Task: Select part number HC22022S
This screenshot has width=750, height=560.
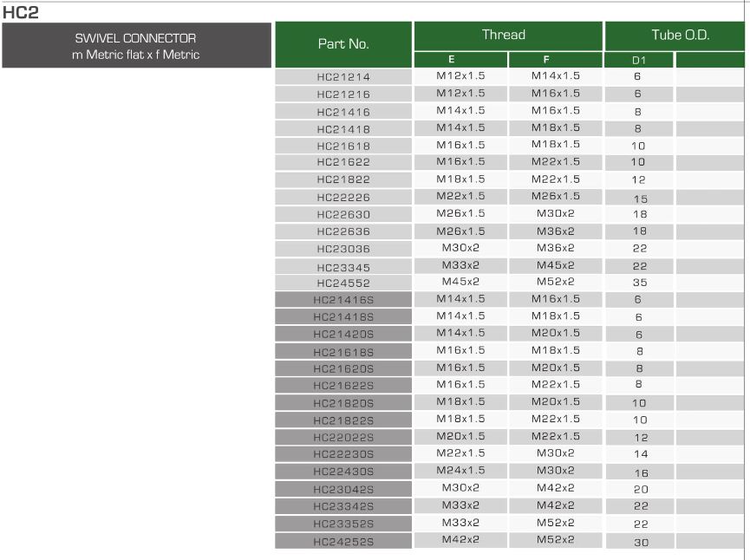Action: click(343, 437)
